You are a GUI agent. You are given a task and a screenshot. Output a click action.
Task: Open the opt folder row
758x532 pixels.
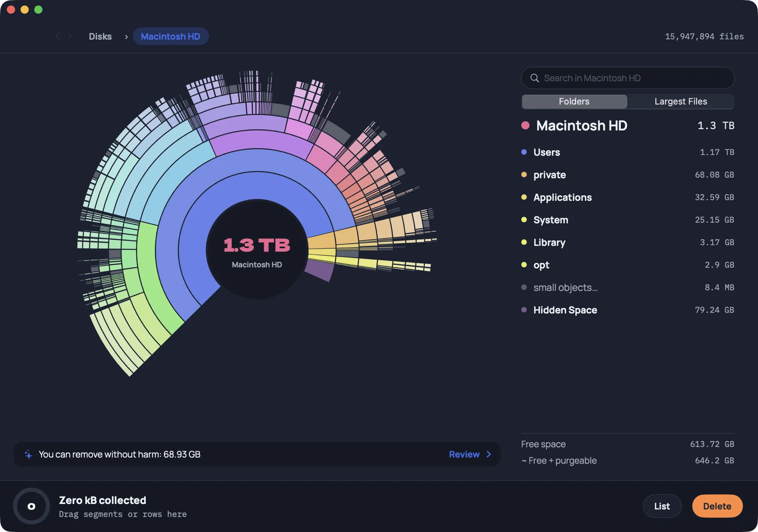628,265
